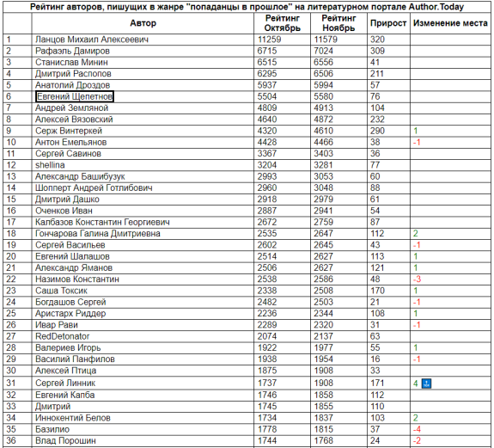Click the Рейтинг Октябрь column header

(x=282, y=23)
